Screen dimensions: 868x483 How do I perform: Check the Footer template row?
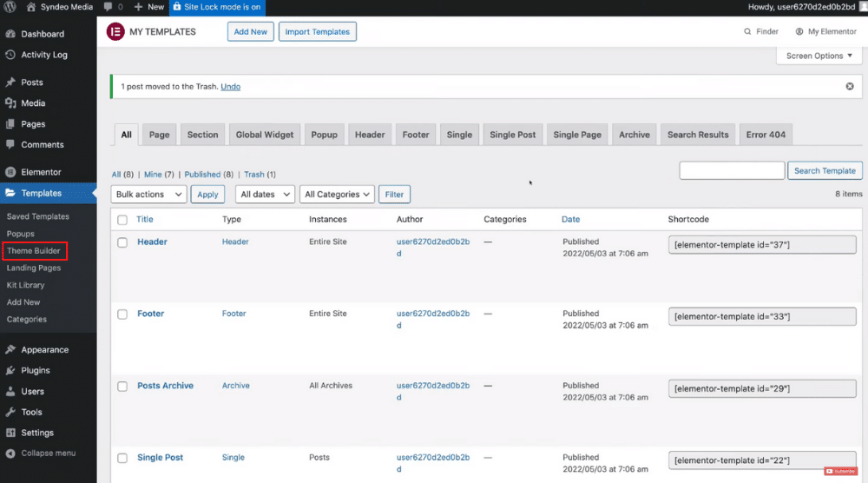(122, 314)
